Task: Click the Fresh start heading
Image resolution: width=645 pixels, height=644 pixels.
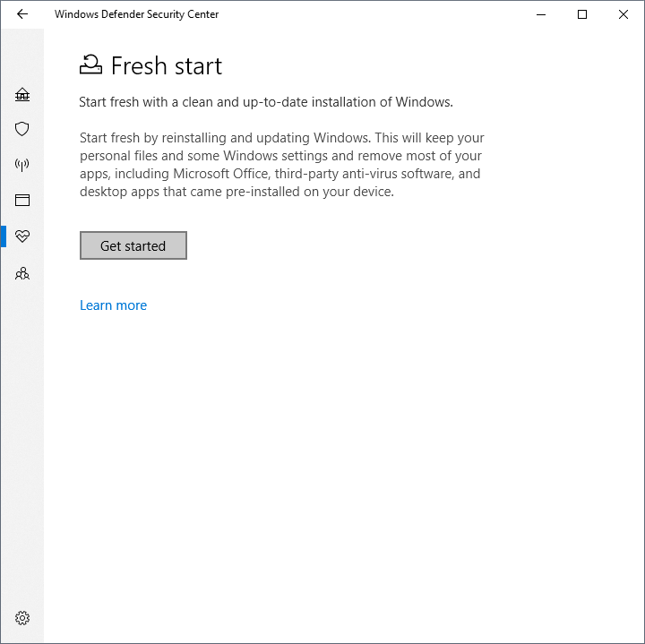Action: pyautogui.click(x=167, y=65)
